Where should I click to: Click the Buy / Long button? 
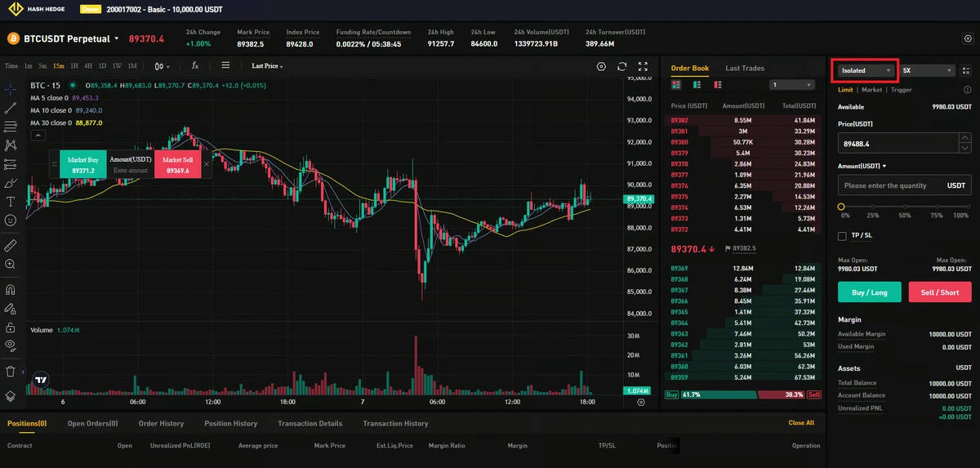pos(870,292)
